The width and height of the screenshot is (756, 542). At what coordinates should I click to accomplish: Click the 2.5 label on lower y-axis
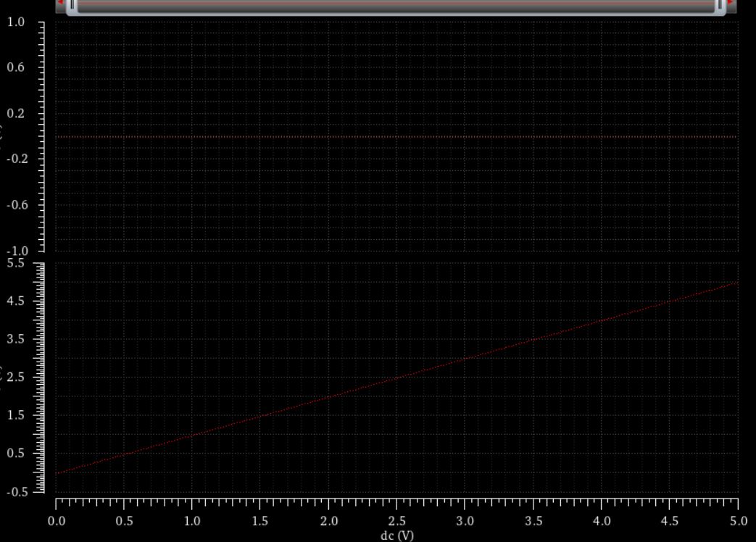point(16,378)
